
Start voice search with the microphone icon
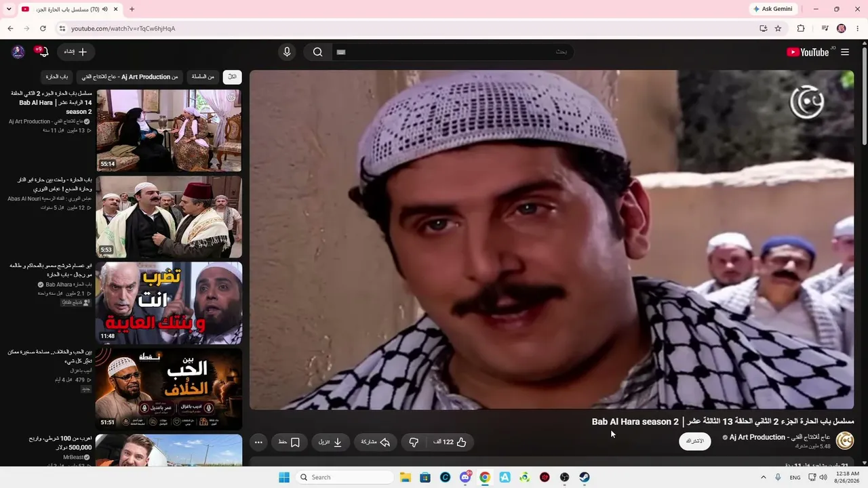287,52
